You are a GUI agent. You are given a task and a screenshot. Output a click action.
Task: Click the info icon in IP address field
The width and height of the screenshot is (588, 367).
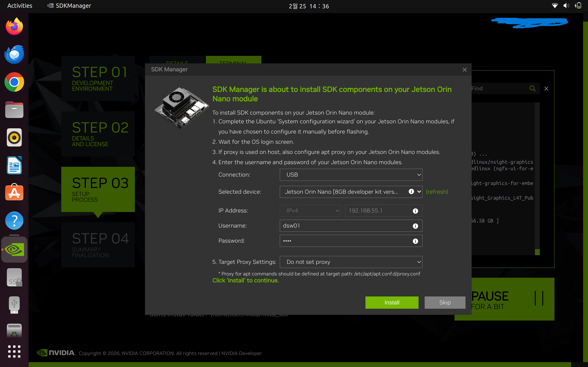point(415,211)
